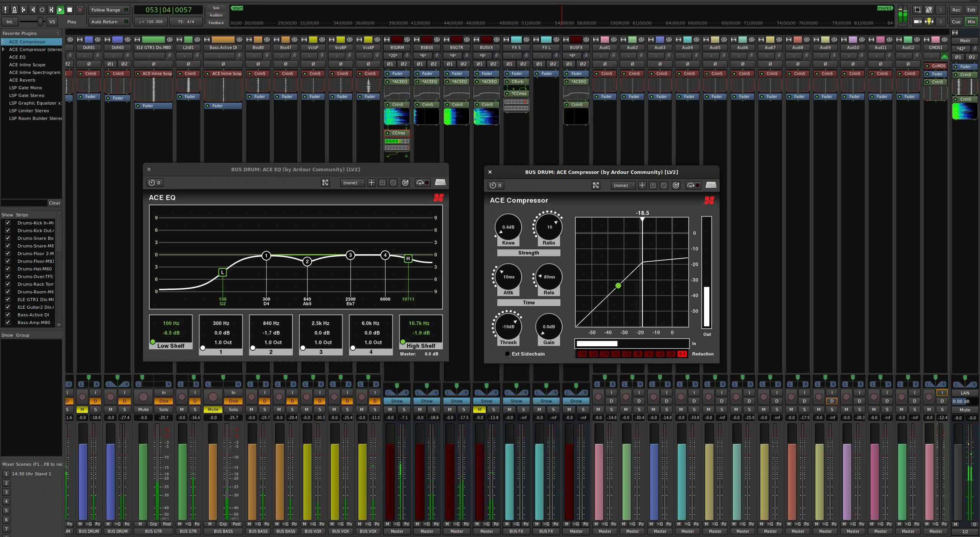Switch to the Mix tab
This screenshot has width=980, height=537.
coord(971,21)
